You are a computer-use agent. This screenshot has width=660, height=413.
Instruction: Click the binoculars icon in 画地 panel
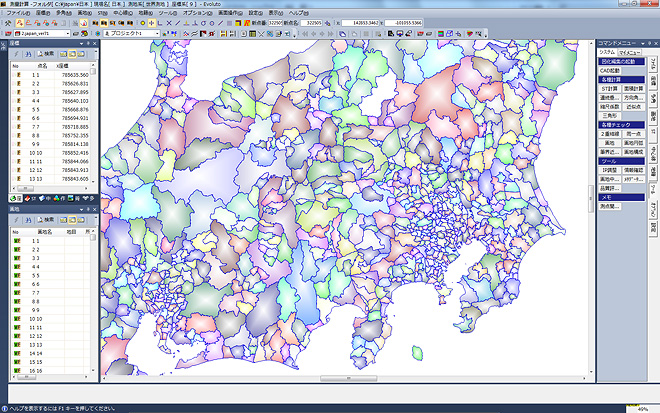click(28, 220)
